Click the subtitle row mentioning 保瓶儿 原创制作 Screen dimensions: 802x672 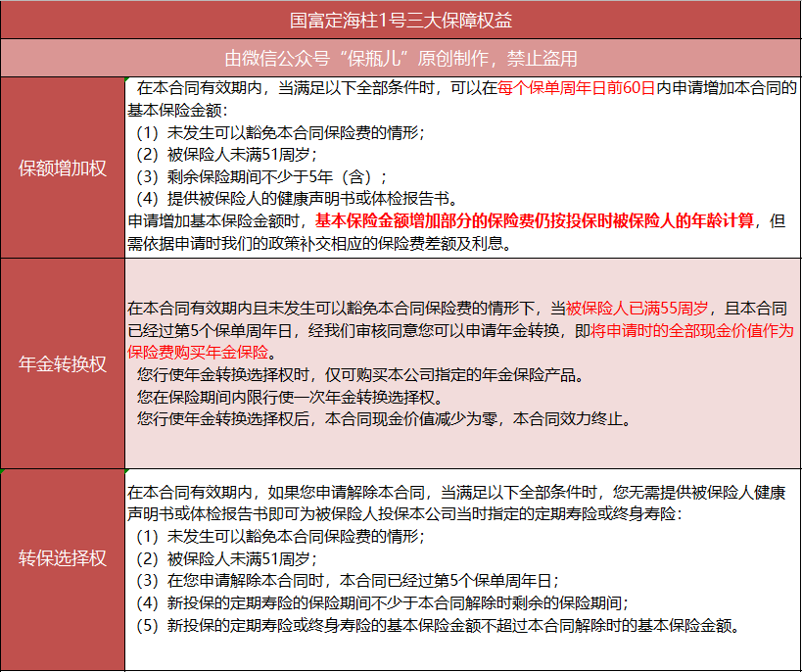click(x=401, y=59)
